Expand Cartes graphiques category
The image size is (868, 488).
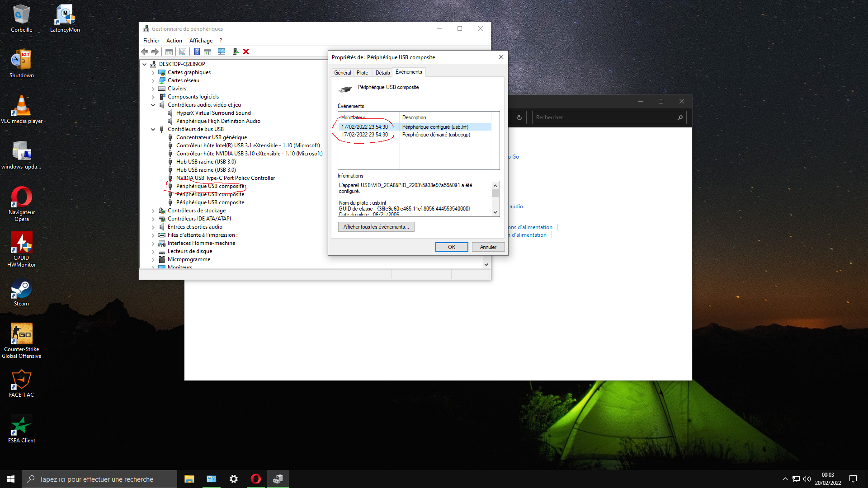[153, 72]
